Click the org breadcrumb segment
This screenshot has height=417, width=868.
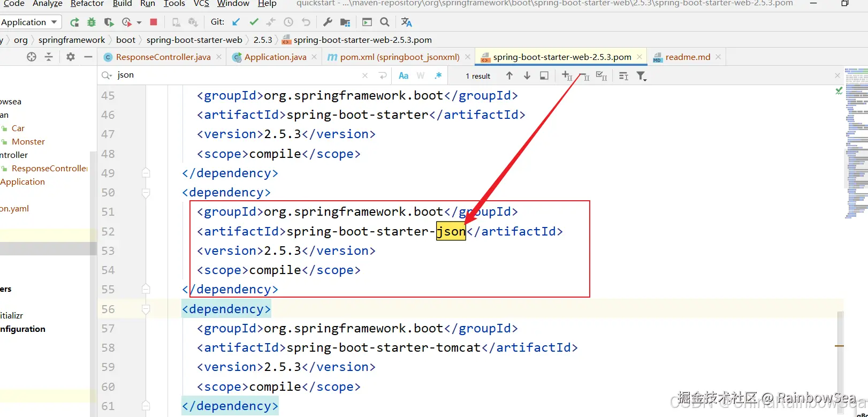pos(20,40)
